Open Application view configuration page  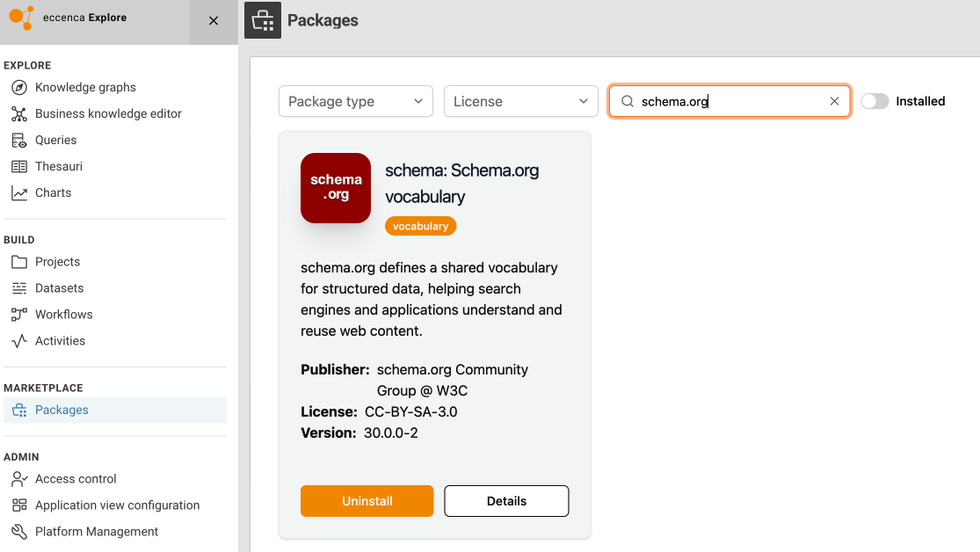(115, 505)
